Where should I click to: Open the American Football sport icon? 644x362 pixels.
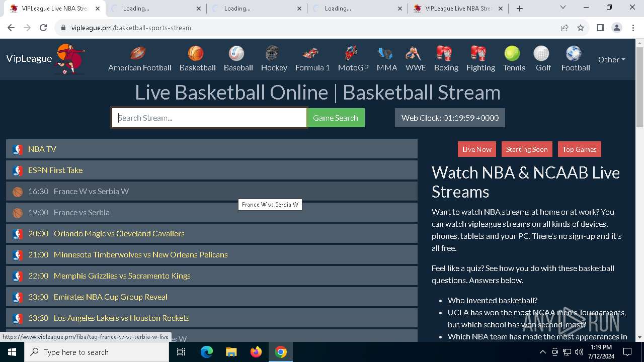138,53
